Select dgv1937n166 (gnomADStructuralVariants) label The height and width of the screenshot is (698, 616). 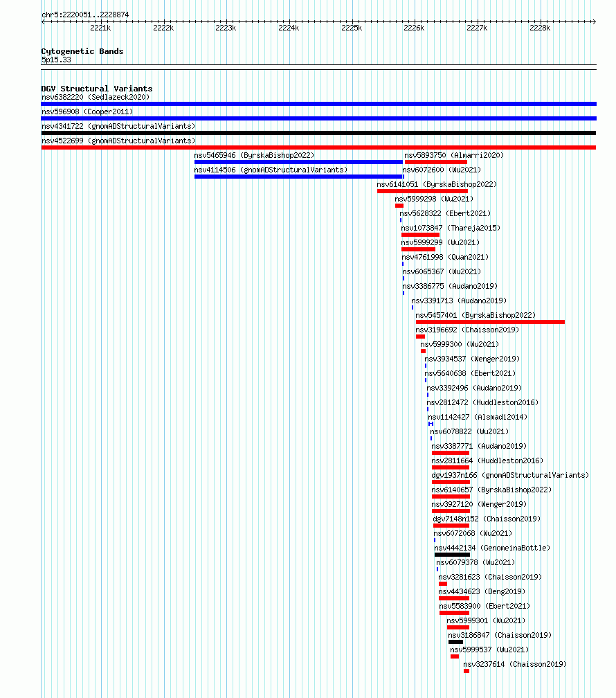510,476
